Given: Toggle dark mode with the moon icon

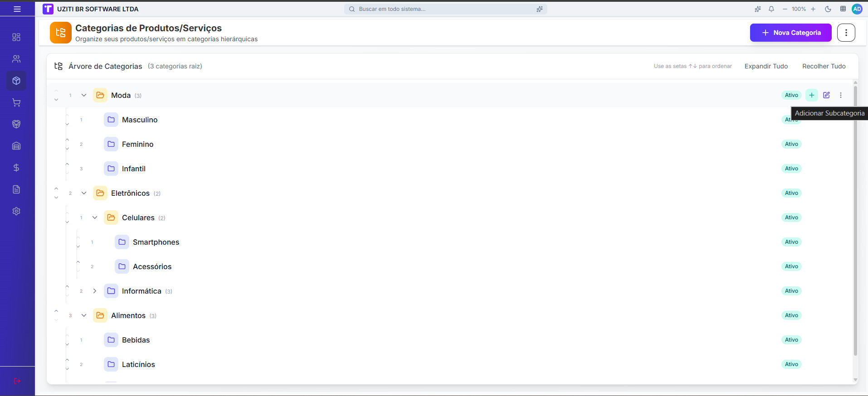Looking at the screenshot, I should [x=828, y=9].
